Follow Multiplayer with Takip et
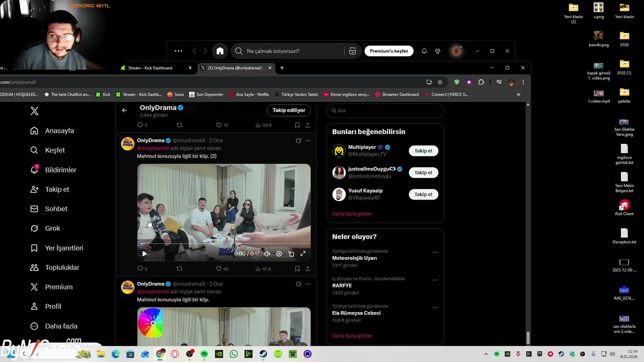 (x=423, y=151)
